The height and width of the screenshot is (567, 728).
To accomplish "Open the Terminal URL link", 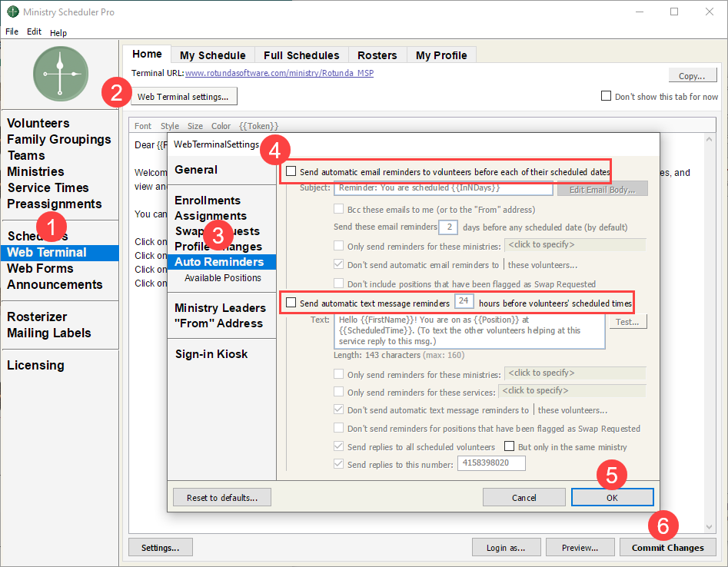I will (x=279, y=74).
